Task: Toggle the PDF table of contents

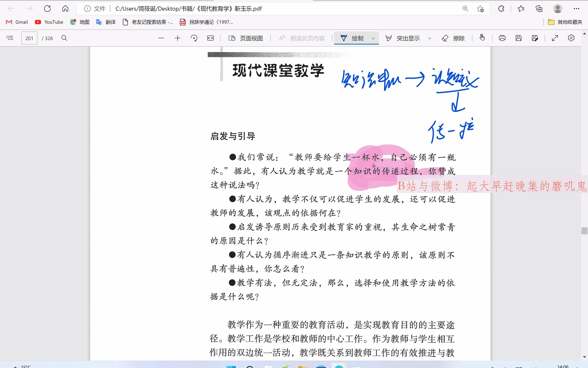Action: pos(10,38)
